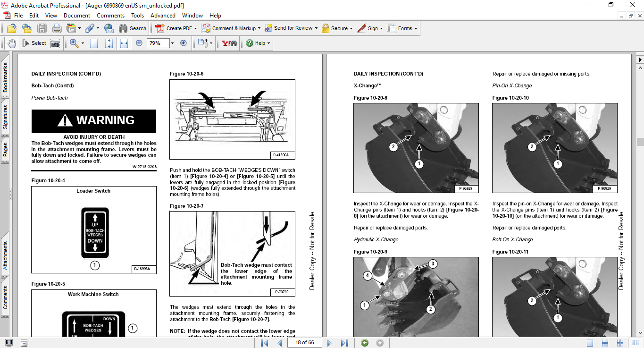Open the Comments menu

click(x=111, y=16)
